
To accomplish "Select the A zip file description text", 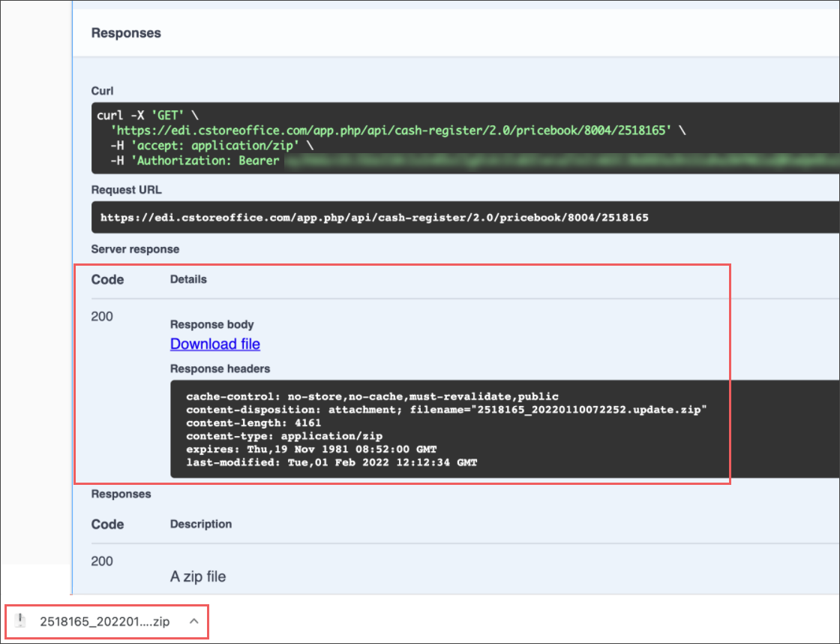I will pyautogui.click(x=198, y=576).
